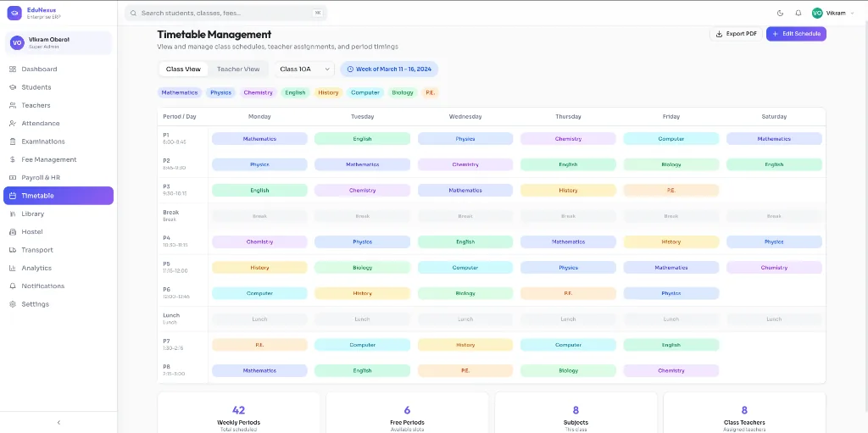Open Analytics in sidebar menu
The width and height of the screenshot is (868, 433).
58,268
